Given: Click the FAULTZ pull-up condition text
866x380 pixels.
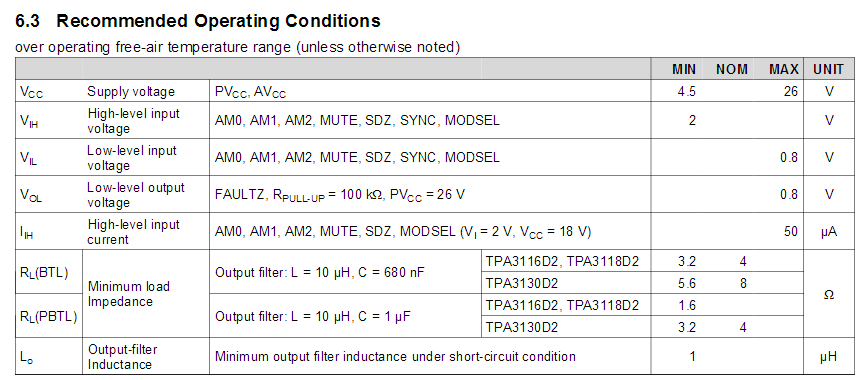Looking at the screenshot, I should tap(340, 195).
